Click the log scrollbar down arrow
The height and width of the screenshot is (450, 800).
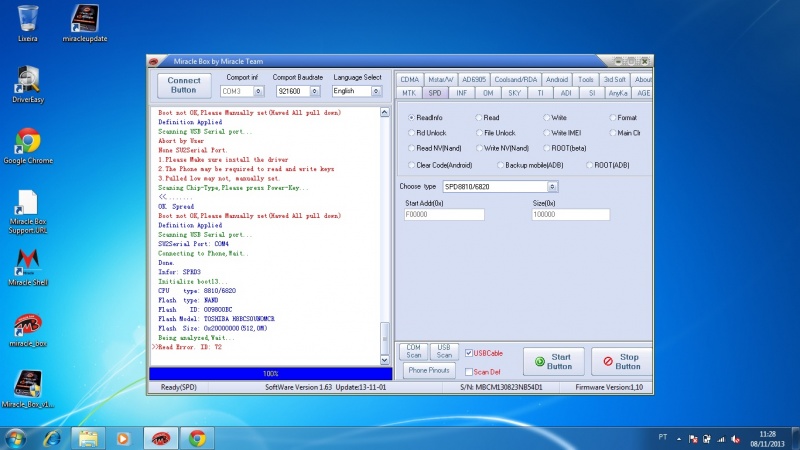(385, 360)
